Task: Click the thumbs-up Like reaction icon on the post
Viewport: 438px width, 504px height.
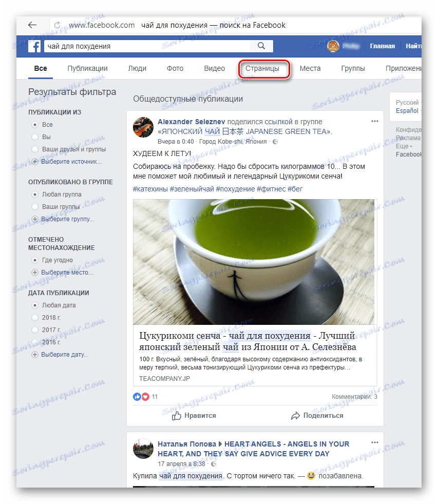Action: pyautogui.click(x=136, y=396)
